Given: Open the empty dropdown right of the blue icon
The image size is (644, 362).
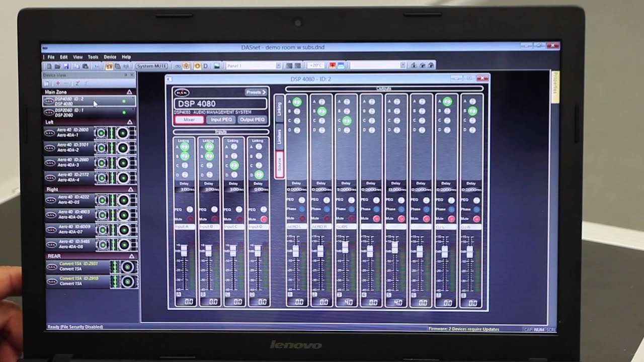Looking at the screenshot, I should click(x=403, y=65).
